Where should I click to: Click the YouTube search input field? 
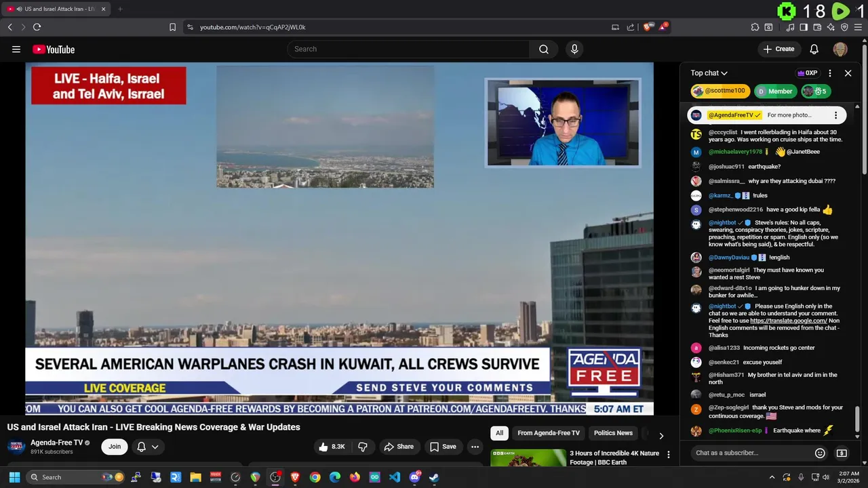click(x=408, y=49)
